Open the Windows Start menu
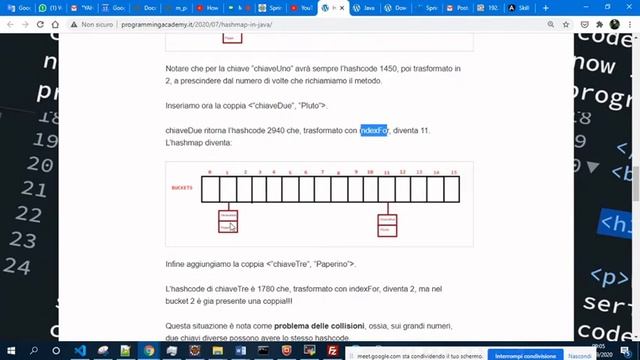The width and height of the screenshot is (640, 360). point(11,351)
